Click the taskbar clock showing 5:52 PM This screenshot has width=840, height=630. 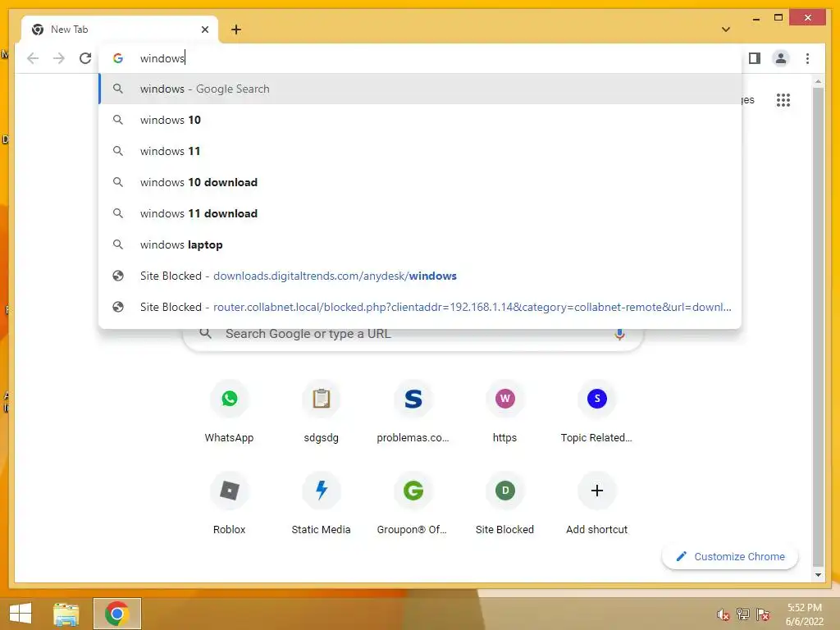pos(805,614)
